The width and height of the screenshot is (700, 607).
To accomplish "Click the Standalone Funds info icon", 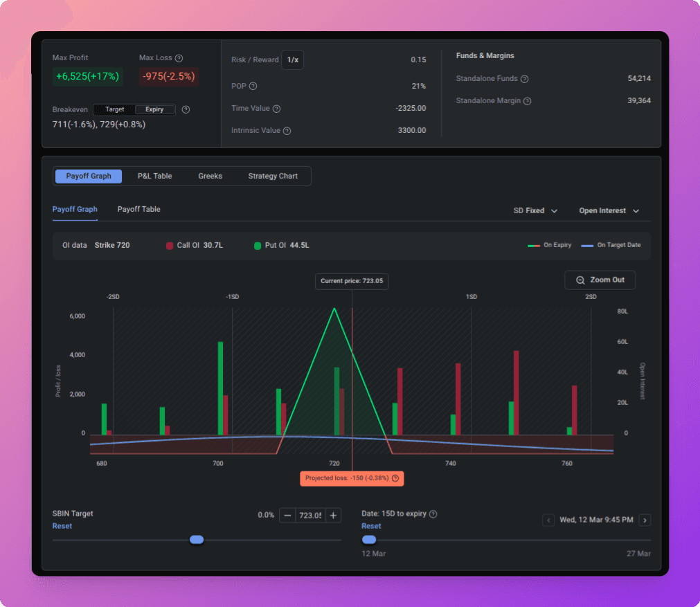I will (x=525, y=79).
